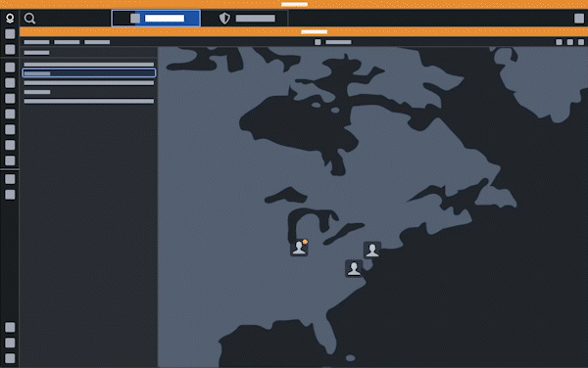Open the first menu item below the orange bar
This screenshot has height=368, width=588.
(x=37, y=42)
